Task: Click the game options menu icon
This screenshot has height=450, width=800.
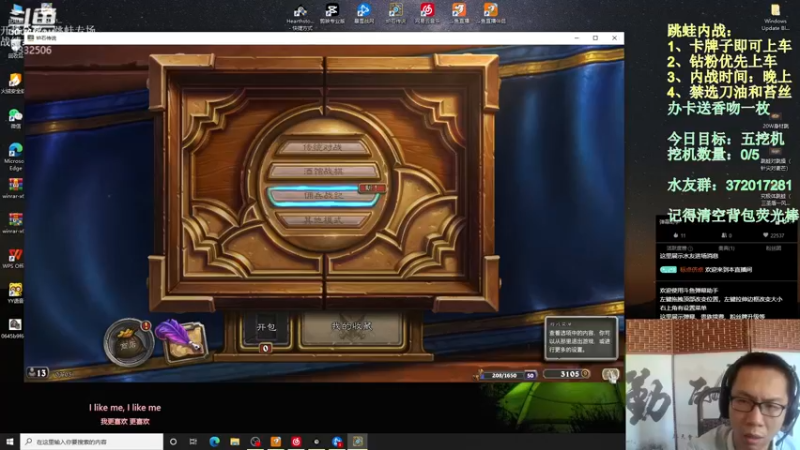Action: (610, 375)
